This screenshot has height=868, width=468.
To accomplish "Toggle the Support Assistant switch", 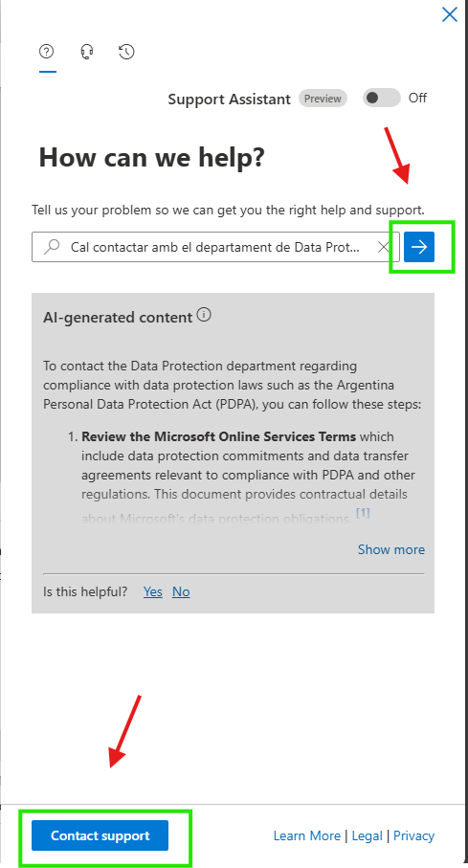I will pyautogui.click(x=382, y=98).
